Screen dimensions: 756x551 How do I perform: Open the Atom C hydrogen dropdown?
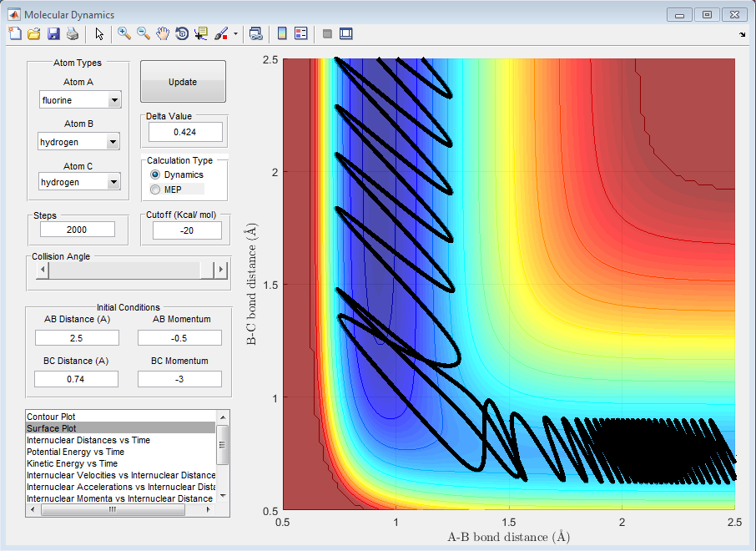click(x=79, y=182)
